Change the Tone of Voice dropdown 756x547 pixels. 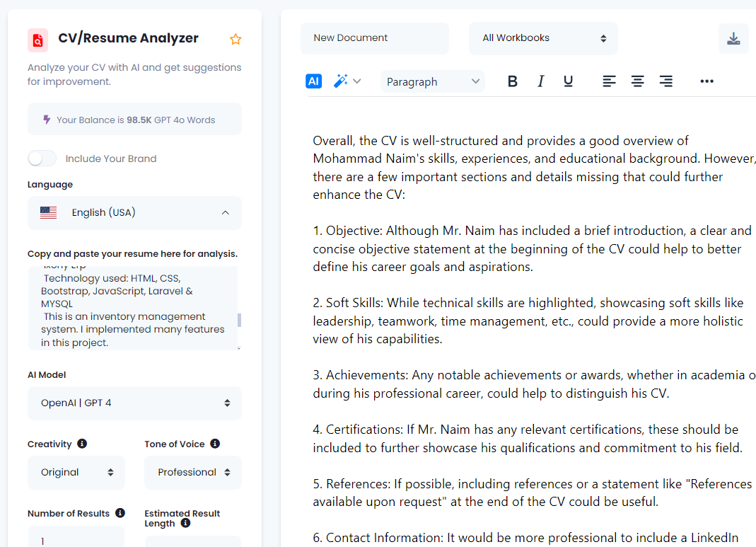(x=193, y=473)
